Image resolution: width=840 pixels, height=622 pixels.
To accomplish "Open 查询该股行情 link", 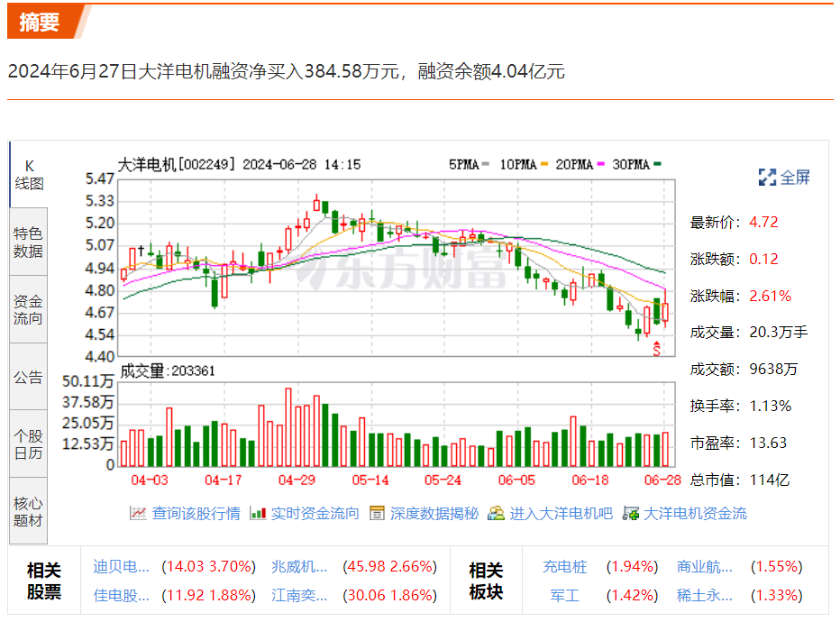I will coord(196,513).
